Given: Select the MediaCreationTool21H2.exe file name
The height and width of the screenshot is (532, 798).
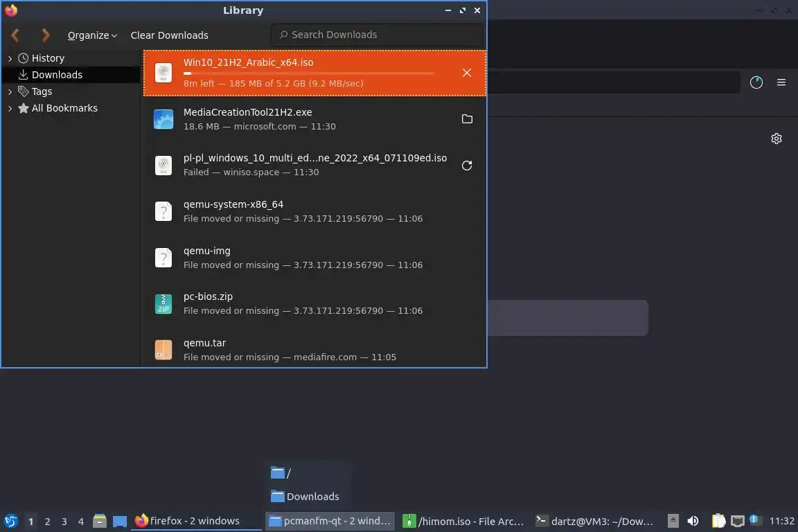Looking at the screenshot, I should 248,112.
